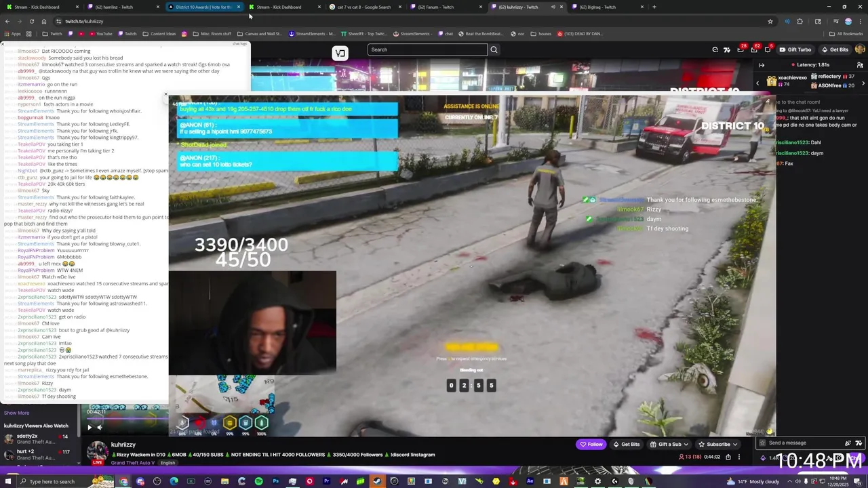Click the Grand Theft Auto V category link
The height and width of the screenshot is (488, 868).
pos(132,463)
